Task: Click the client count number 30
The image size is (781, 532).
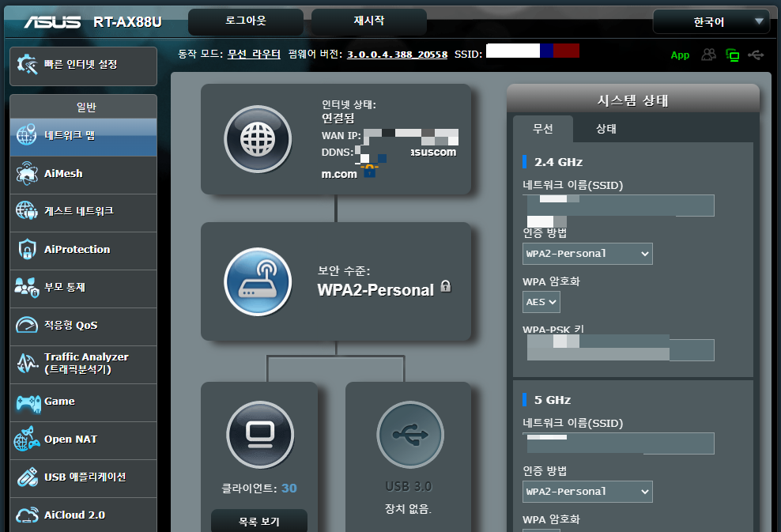Action: [289, 489]
